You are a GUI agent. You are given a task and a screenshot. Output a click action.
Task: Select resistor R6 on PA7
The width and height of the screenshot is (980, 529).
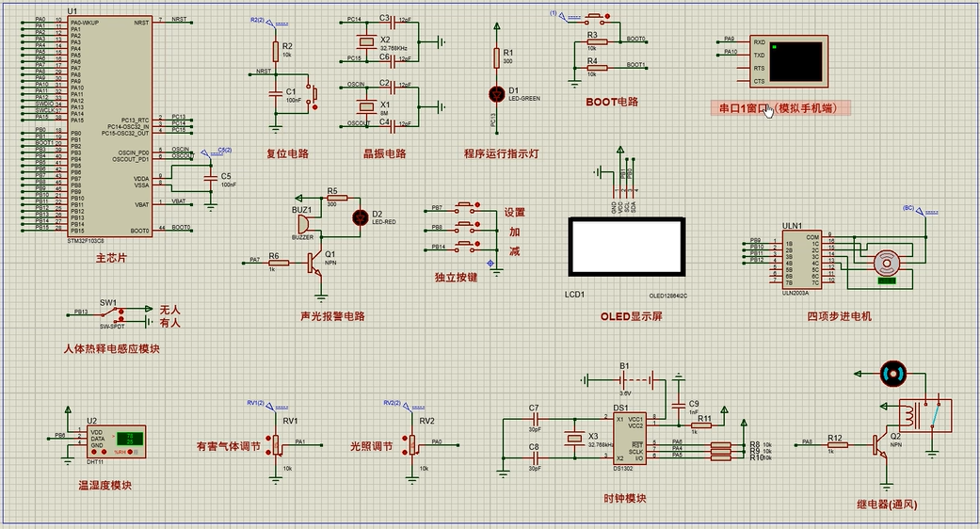coord(279,263)
